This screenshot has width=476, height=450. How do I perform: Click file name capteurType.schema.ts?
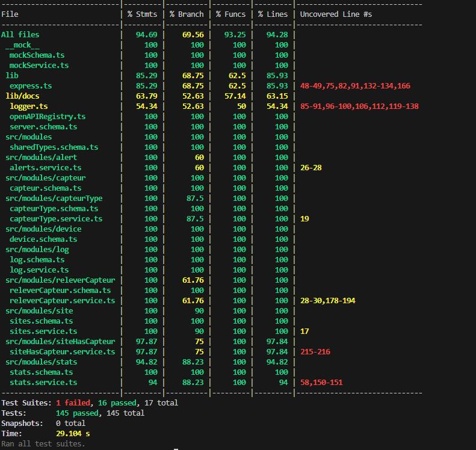point(54,209)
